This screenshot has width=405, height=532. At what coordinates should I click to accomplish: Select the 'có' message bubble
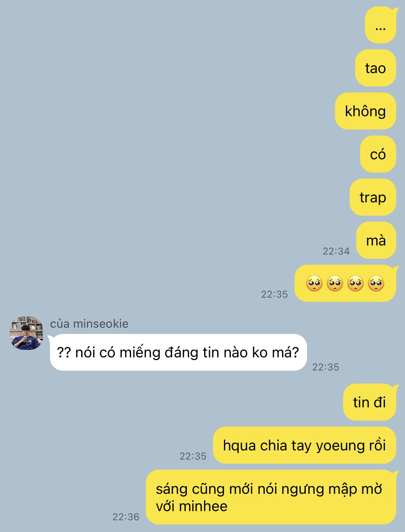tap(378, 154)
